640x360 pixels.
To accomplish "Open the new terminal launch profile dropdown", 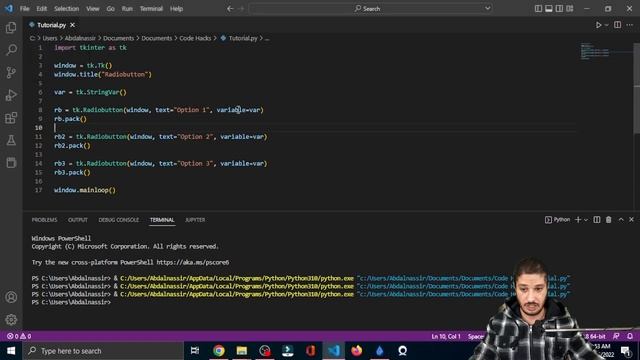I will coord(586,220).
